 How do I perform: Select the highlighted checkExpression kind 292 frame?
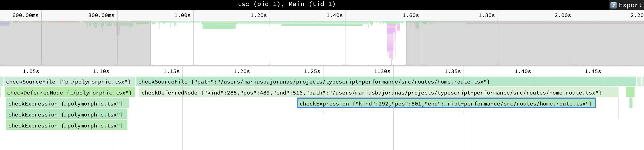[446, 104]
